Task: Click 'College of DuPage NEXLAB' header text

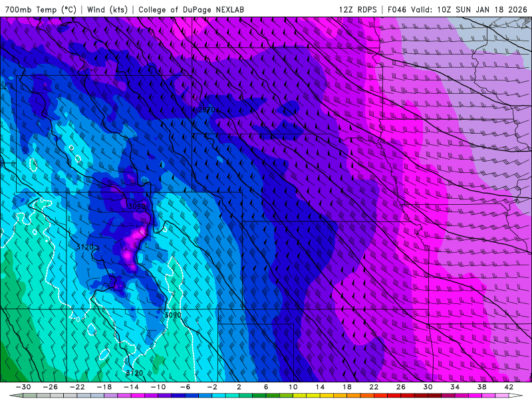Action: click(x=191, y=9)
